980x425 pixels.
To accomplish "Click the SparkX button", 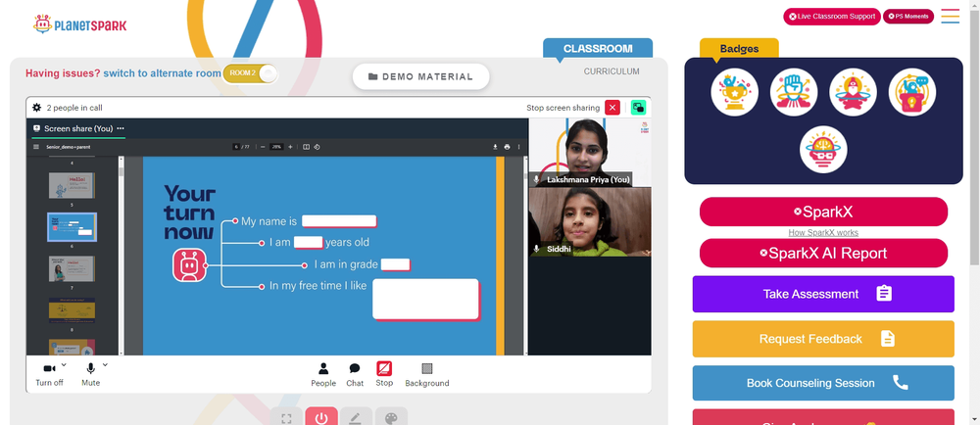I will pyautogui.click(x=823, y=212).
